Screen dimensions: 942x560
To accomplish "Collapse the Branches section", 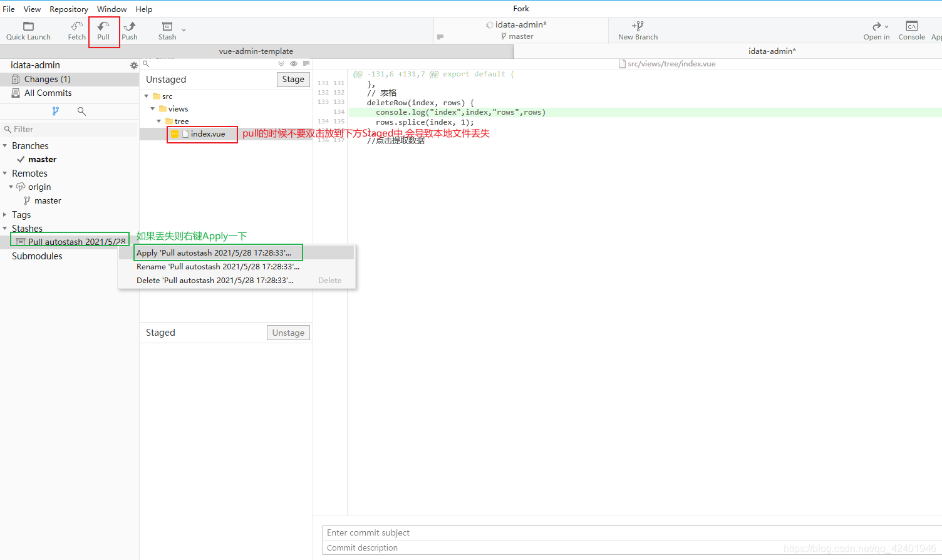I will (x=5, y=146).
